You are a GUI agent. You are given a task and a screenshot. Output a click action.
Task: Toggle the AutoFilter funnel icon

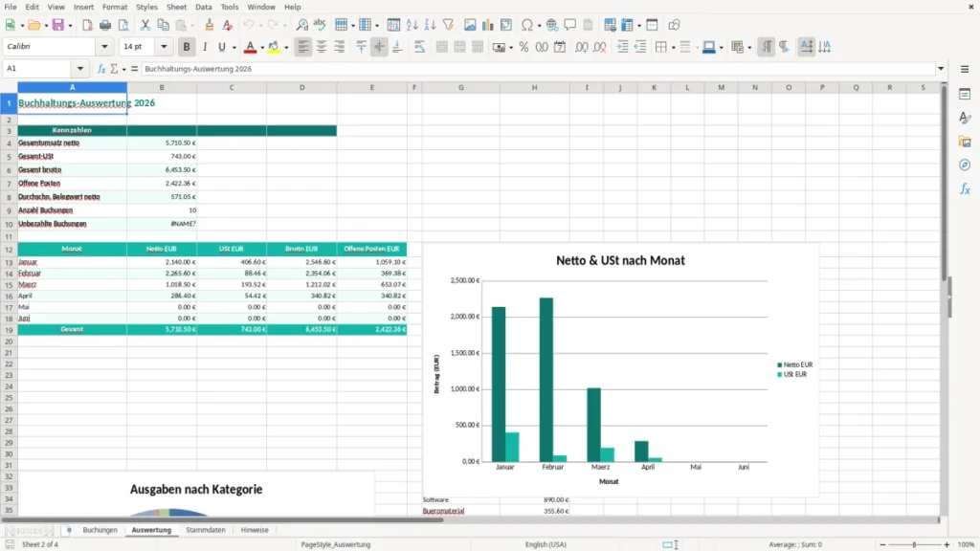click(x=448, y=25)
